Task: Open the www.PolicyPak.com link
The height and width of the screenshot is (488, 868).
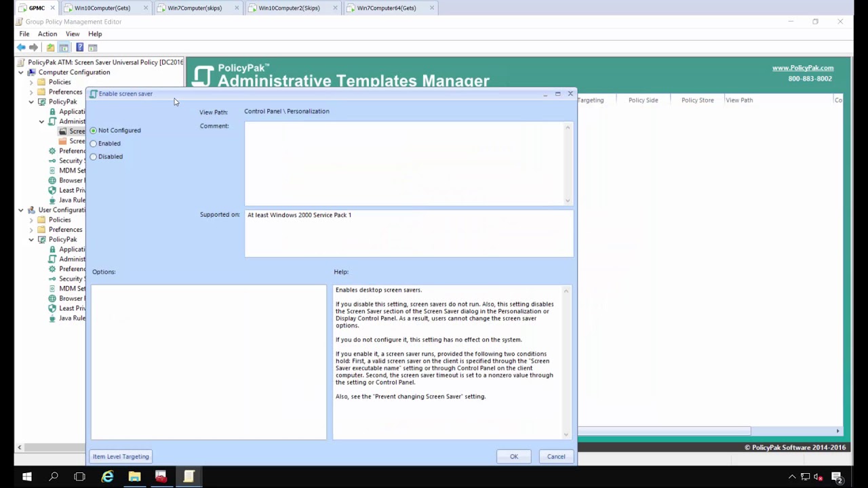Action: pos(803,68)
